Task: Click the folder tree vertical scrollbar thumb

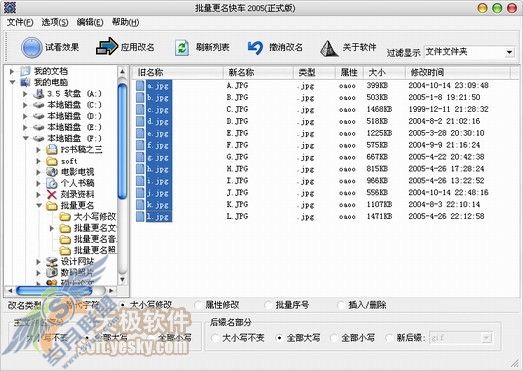Action: [x=122, y=141]
